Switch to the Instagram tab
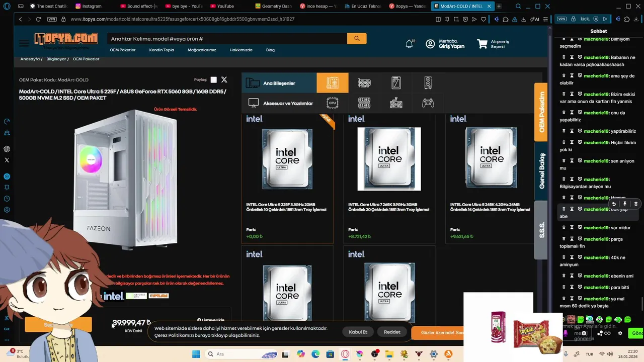Screen dimensions: 644x362 [x=93, y=6]
